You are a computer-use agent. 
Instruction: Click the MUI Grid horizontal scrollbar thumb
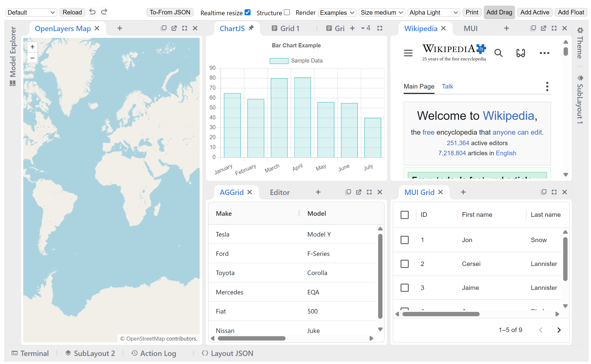441,314
